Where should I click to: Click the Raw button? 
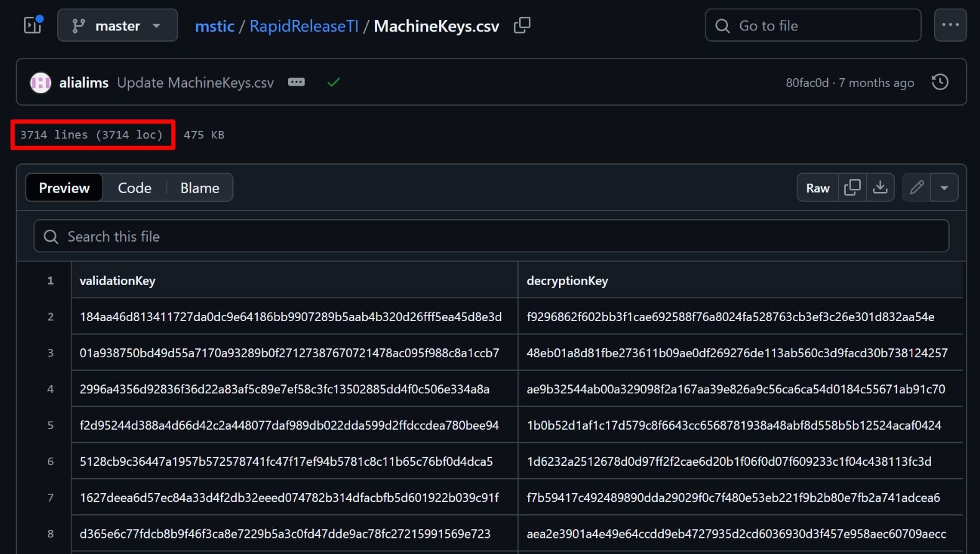pyautogui.click(x=817, y=188)
